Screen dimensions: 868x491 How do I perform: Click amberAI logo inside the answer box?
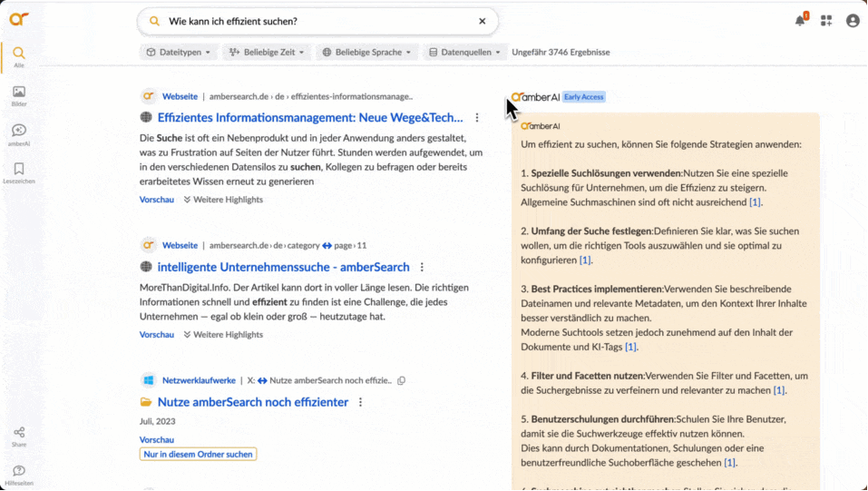pos(541,126)
